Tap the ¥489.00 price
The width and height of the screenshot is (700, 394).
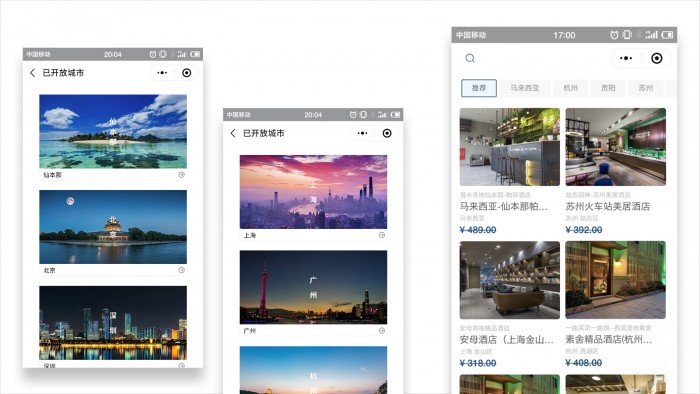[x=478, y=230]
